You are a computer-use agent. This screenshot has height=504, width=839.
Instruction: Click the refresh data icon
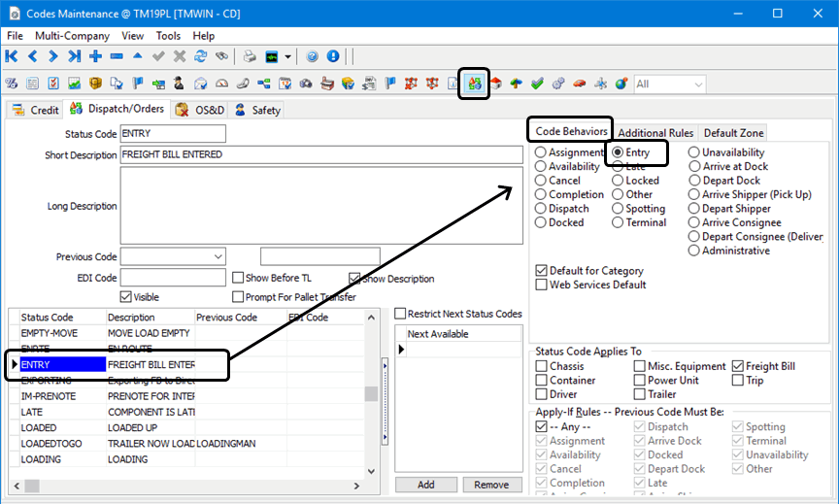click(x=201, y=56)
